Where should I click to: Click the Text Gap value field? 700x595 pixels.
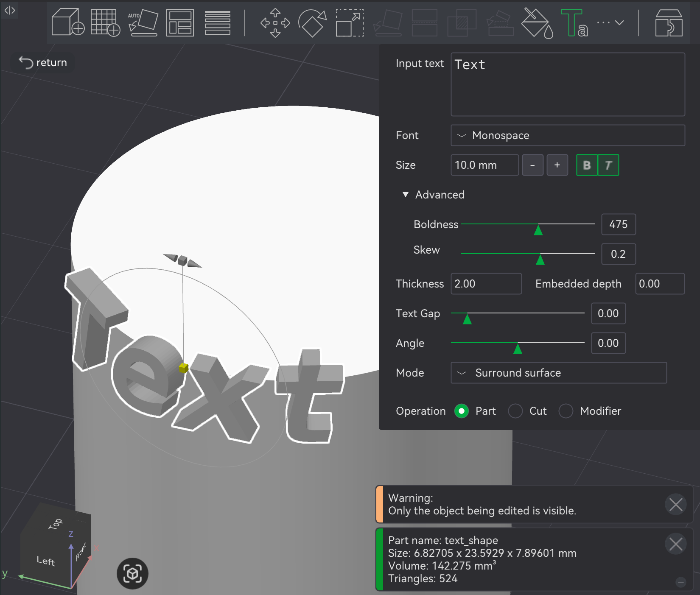point(608,313)
